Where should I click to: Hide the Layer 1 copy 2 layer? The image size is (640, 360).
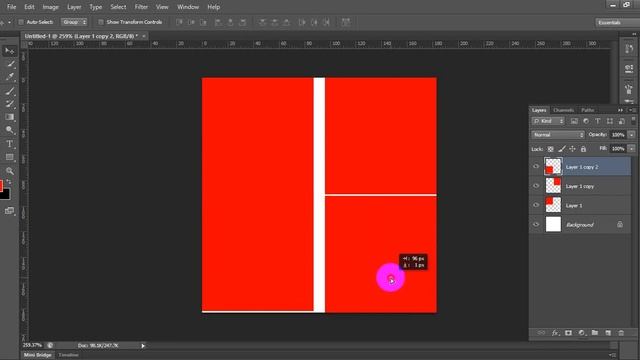[x=536, y=167]
